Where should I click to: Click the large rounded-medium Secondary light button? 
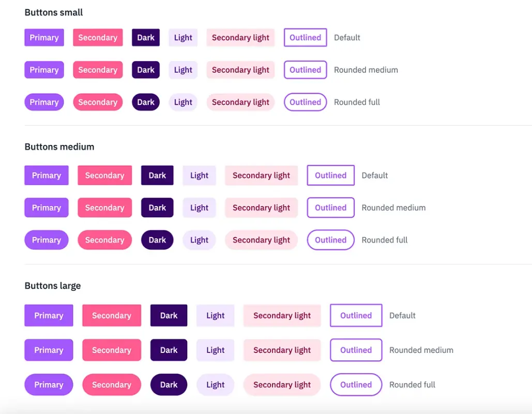[x=282, y=350]
